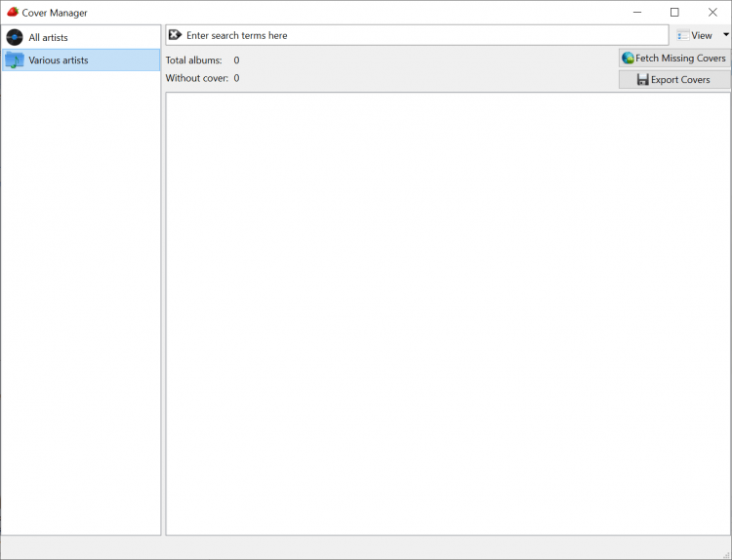
Task: Click the vinyl disc icon beside All artists
Action: 14,37
